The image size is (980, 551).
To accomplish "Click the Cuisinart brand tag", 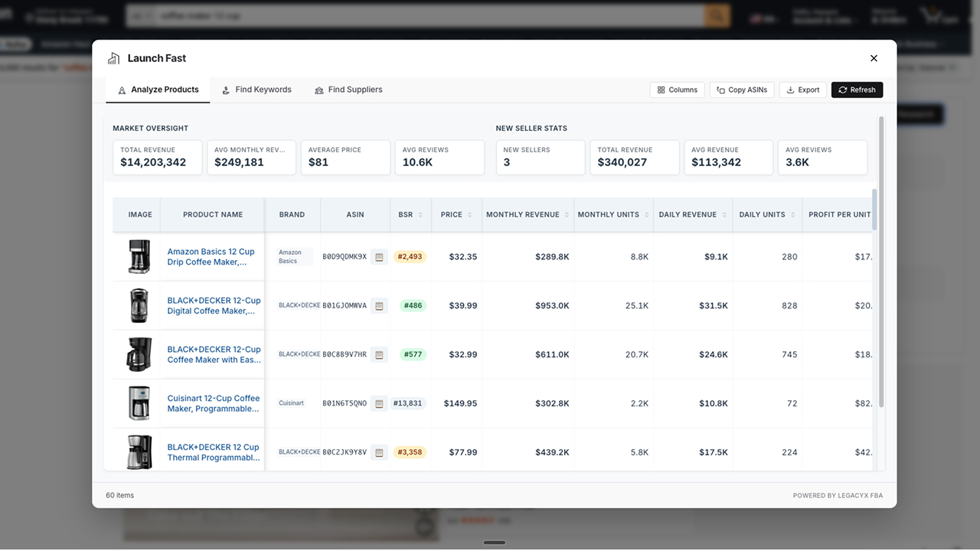I will tap(291, 403).
